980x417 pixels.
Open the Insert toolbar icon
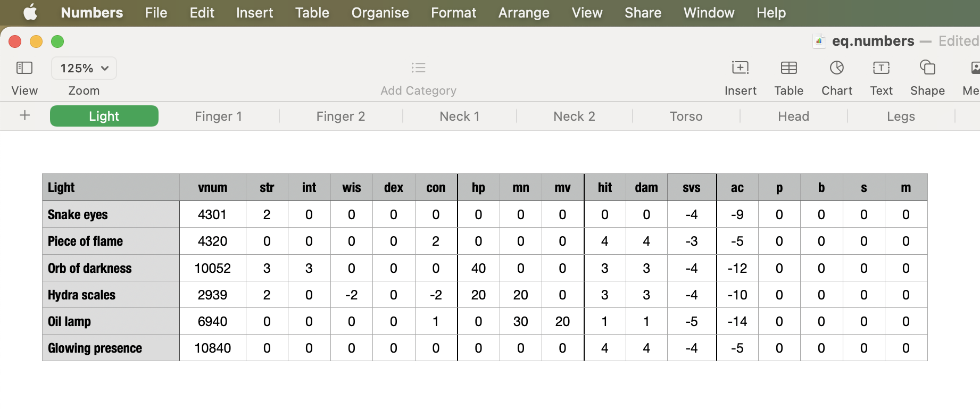740,68
